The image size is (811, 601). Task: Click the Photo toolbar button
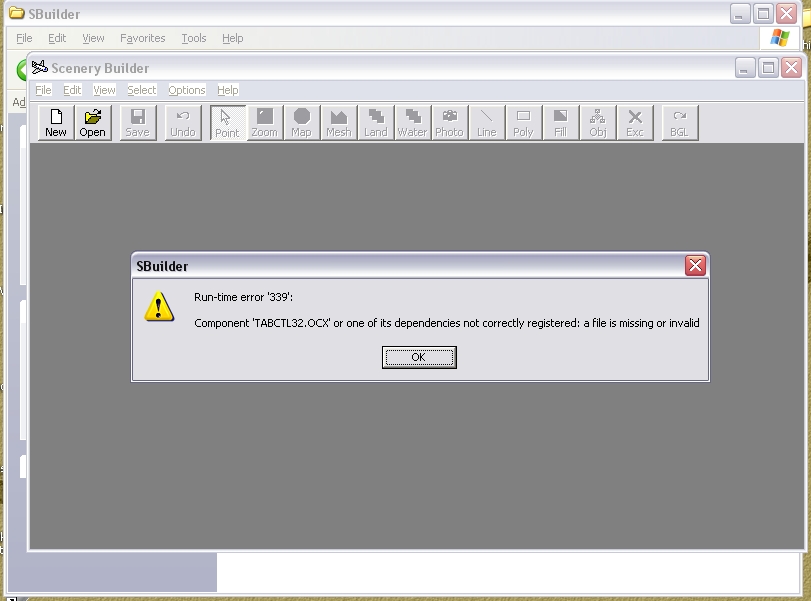click(449, 123)
